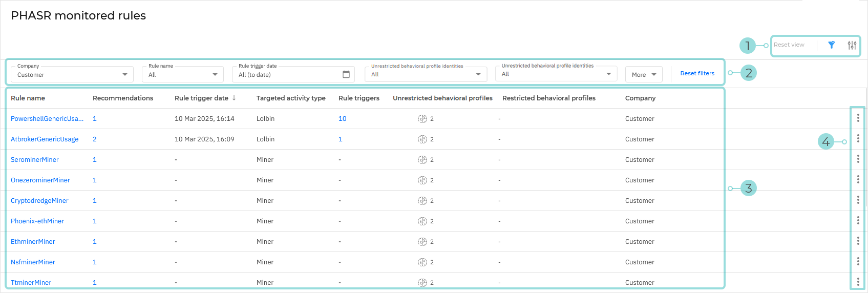Sort by Recommendations column header
The image size is (868, 293).
[x=123, y=98]
